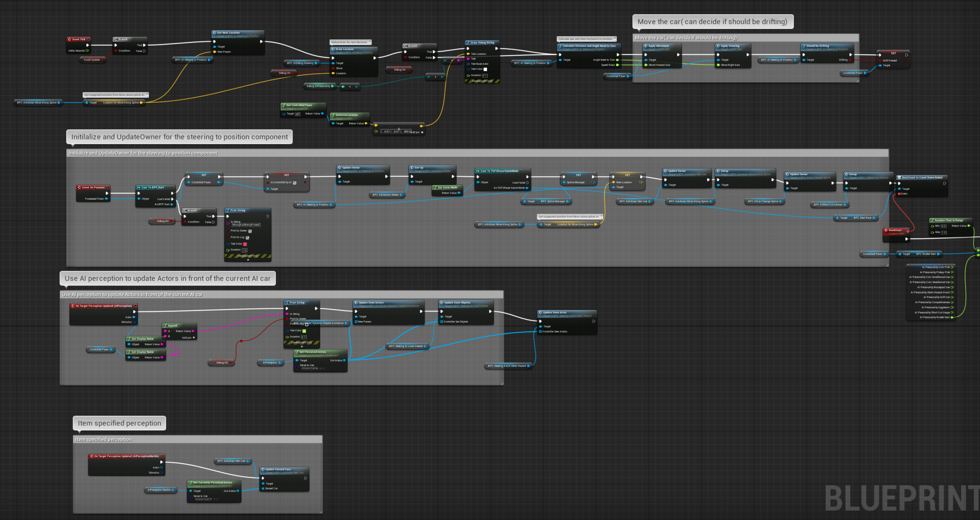Click Add pin plus on Append node
Viewport: 980px width, 520px height.
(x=194, y=337)
